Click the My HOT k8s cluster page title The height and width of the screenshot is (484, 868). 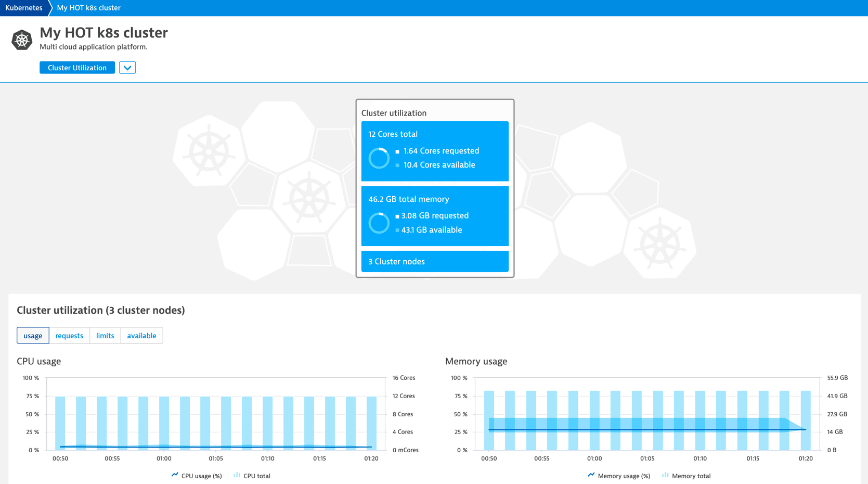tap(103, 32)
